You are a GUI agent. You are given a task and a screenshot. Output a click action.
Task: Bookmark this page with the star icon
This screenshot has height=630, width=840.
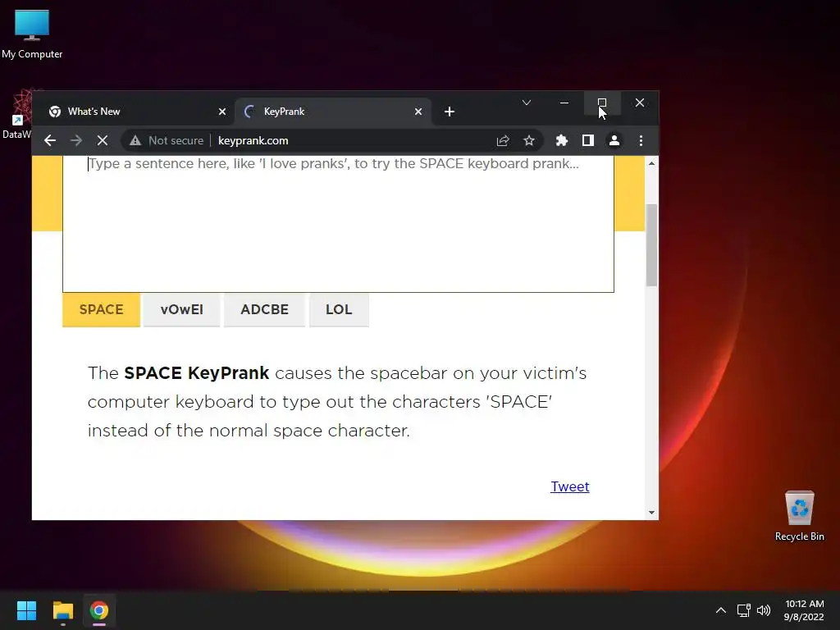tap(529, 140)
